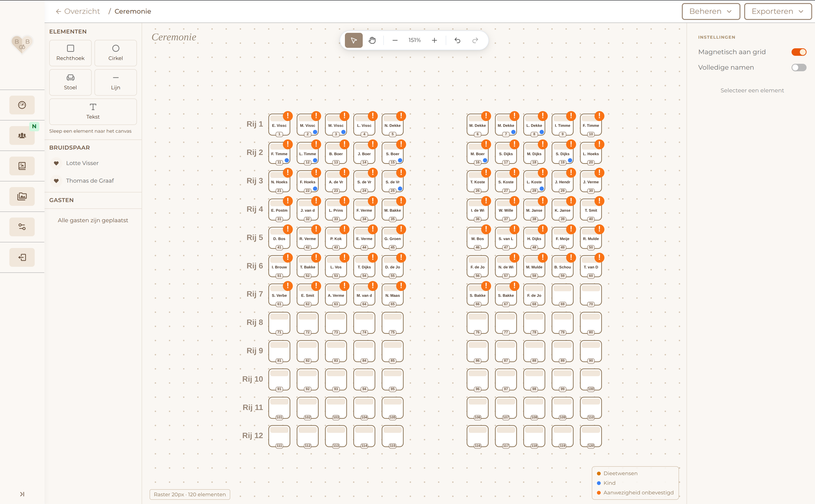Select seat 45 G. Groen

pos(393,238)
